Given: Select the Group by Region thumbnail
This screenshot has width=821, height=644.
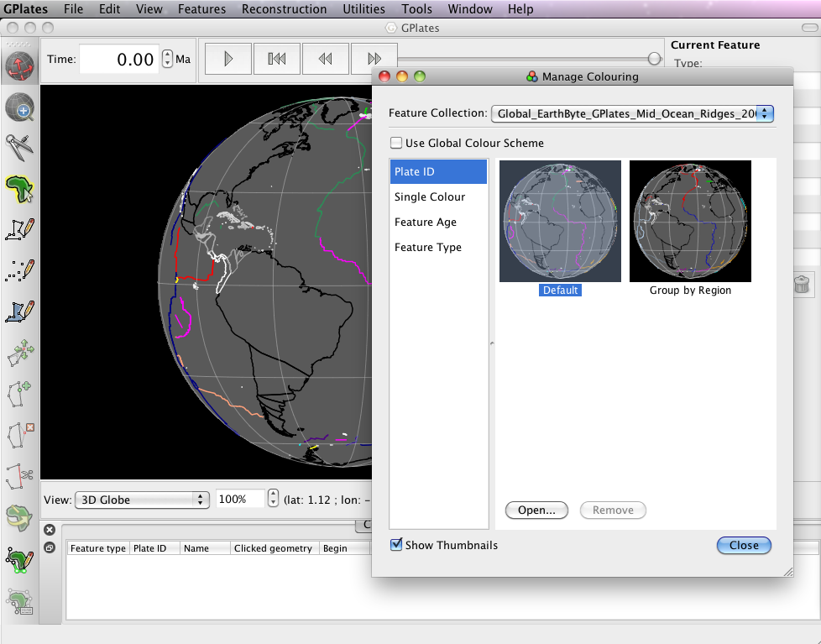Looking at the screenshot, I should 690,222.
